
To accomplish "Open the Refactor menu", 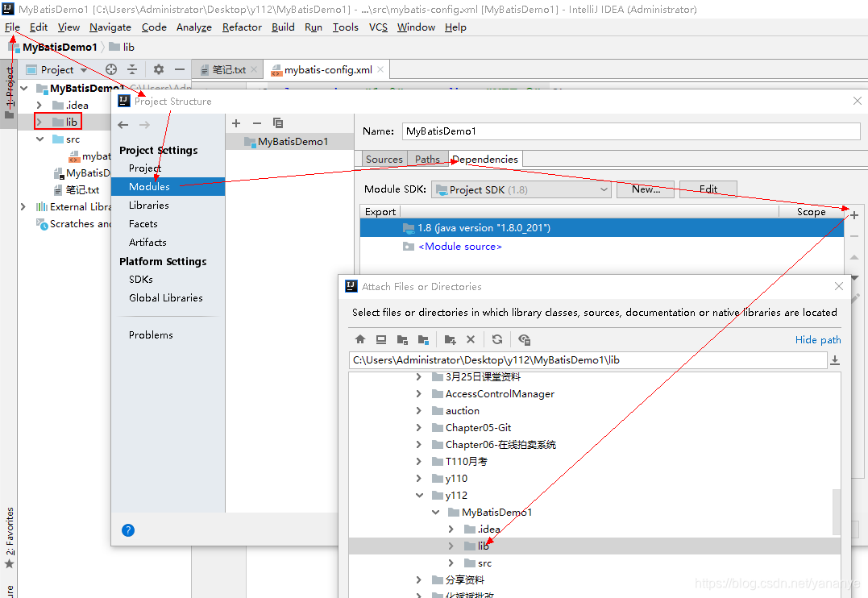I will (242, 27).
